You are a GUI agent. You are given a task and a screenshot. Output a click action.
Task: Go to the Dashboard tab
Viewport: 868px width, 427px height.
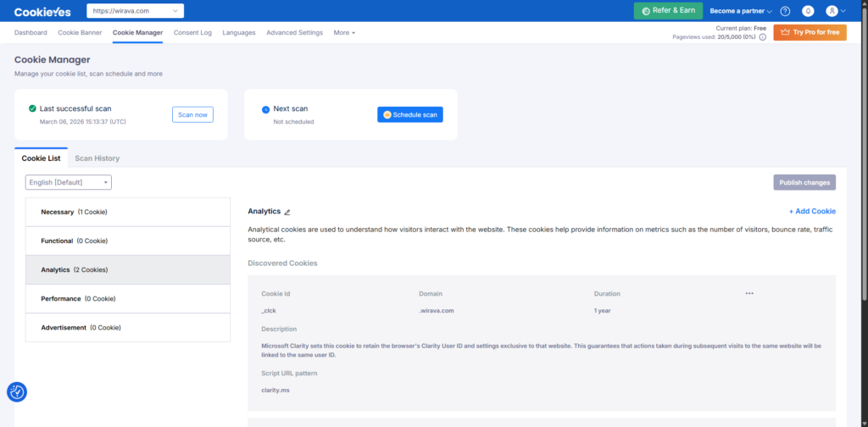(x=31, y=33)
